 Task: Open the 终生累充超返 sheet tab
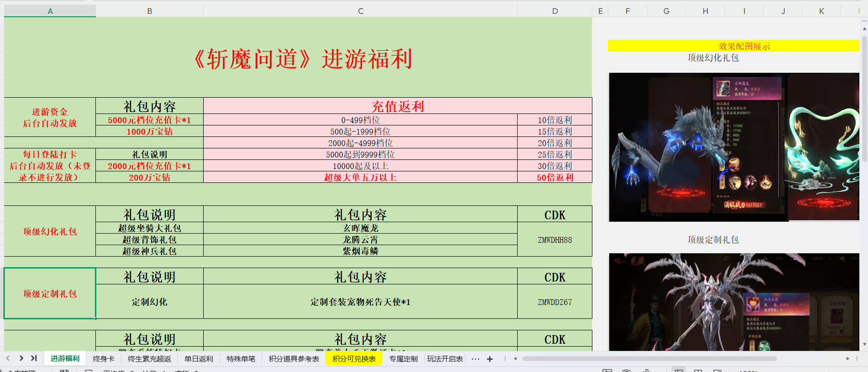click(149, 359)
